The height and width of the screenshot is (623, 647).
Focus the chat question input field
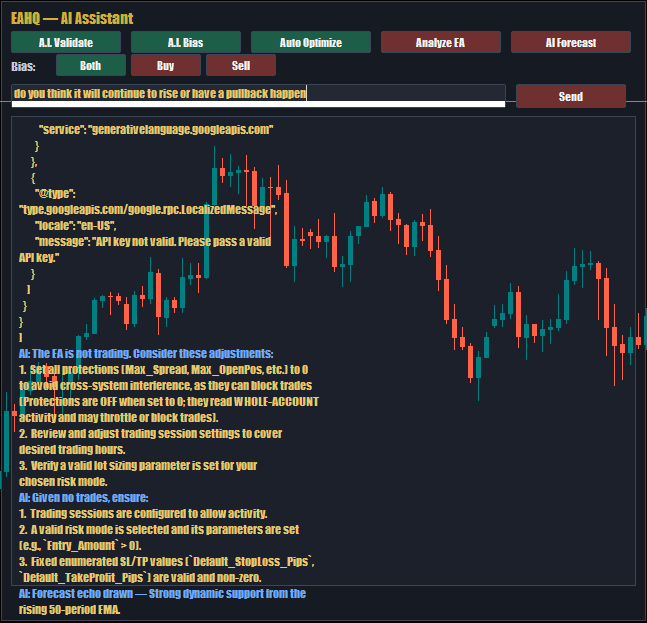[x=258, y=94]
